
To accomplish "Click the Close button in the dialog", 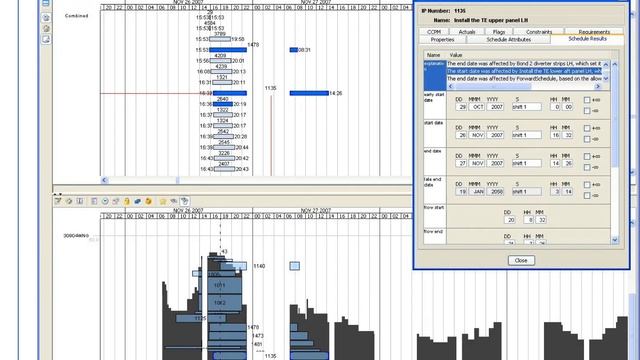I will coord(521,260).
